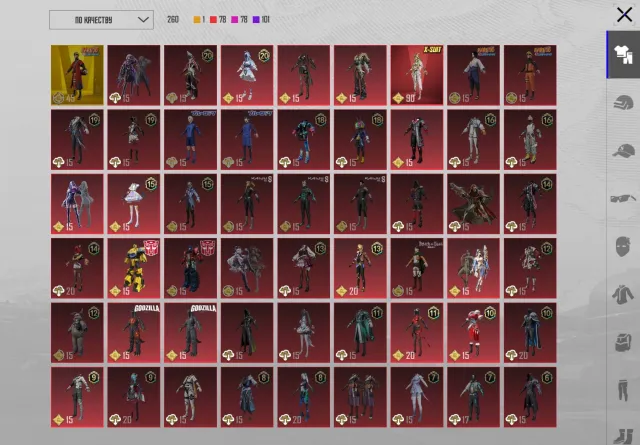Select the dark outfit with level 20 badge
Viewport: 640px width, 445px height.
[191, 75]
